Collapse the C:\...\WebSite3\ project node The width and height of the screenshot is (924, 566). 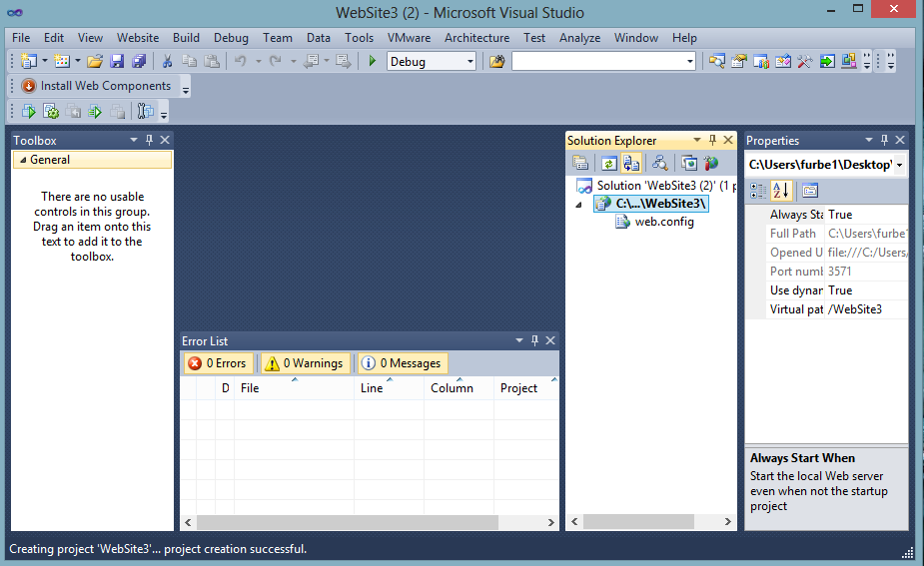click(x=578, y=205)
